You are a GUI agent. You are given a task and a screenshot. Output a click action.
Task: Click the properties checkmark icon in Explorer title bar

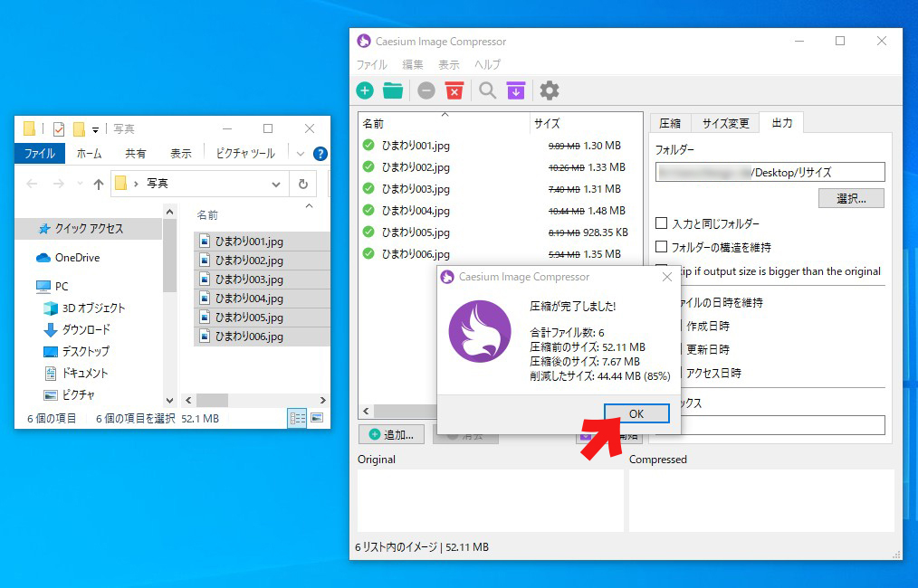(x=59, y=128)
